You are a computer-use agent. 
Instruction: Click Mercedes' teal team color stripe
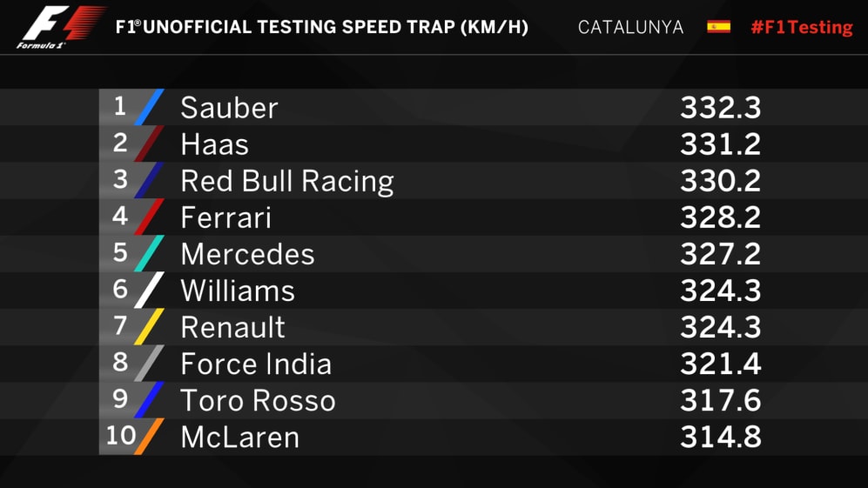149,253
